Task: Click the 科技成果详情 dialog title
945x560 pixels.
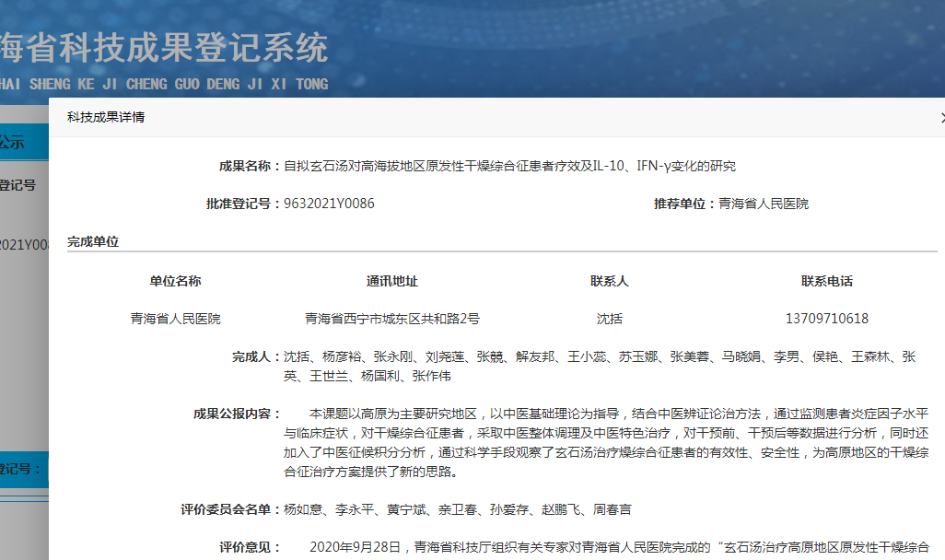Action: point(106,117)
